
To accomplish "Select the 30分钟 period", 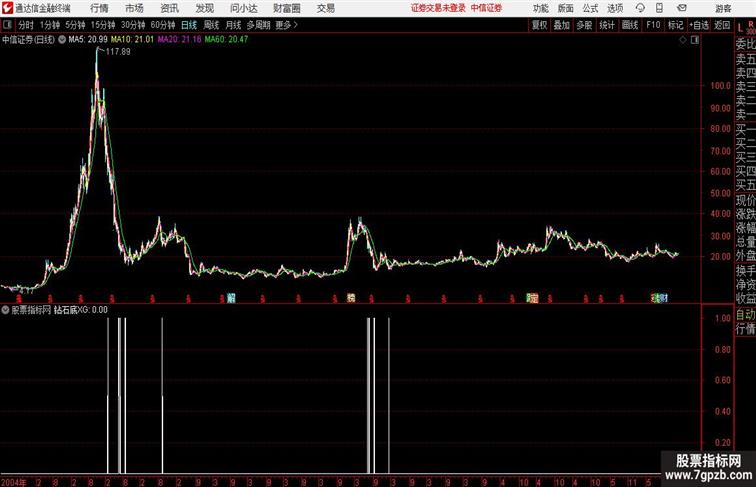I will [x=133, y=25].
